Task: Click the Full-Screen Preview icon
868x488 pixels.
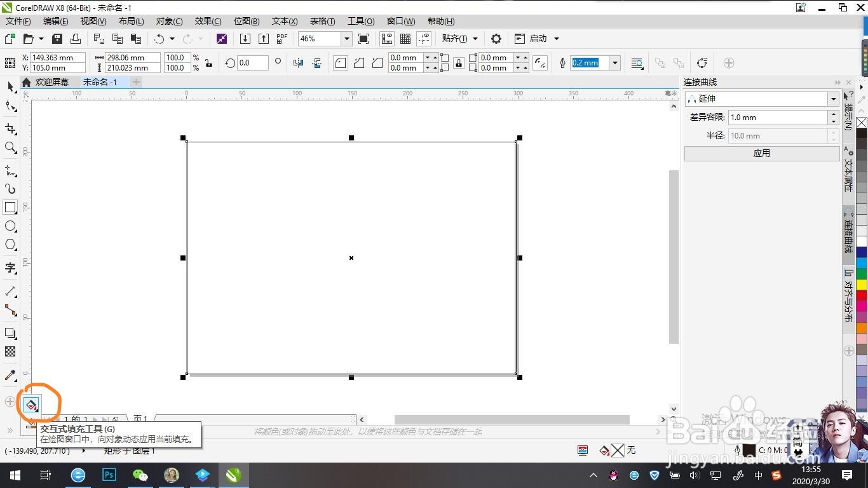Action: [x=363, y=39]
